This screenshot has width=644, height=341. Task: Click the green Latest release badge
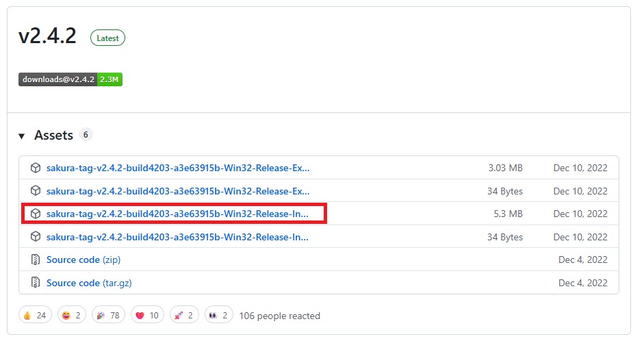pos(107,38)
